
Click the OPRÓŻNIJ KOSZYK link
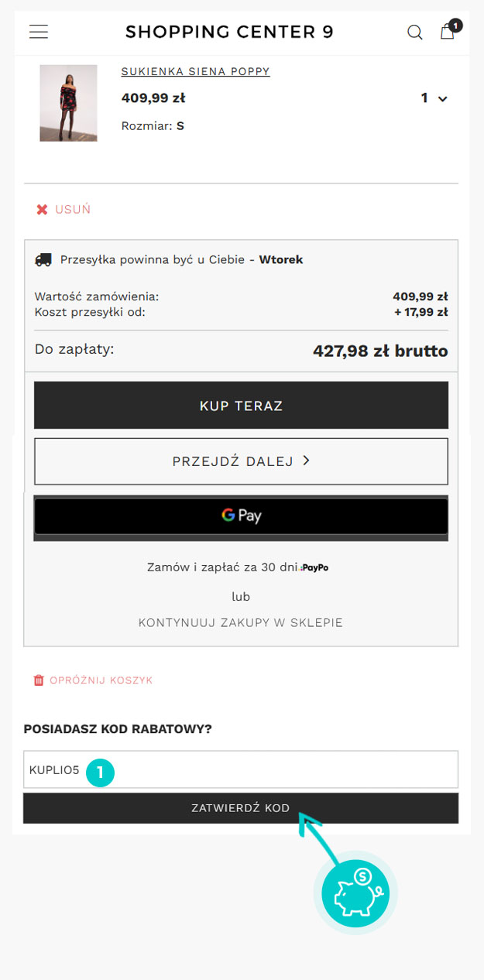coord(101,680)
